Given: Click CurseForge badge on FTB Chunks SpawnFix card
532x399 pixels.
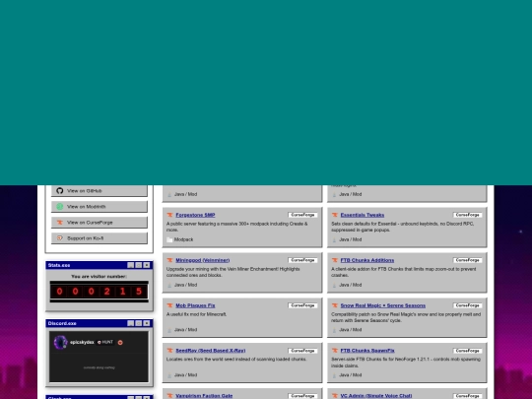Looking at the screenshot, I should [x=468, y=351].
